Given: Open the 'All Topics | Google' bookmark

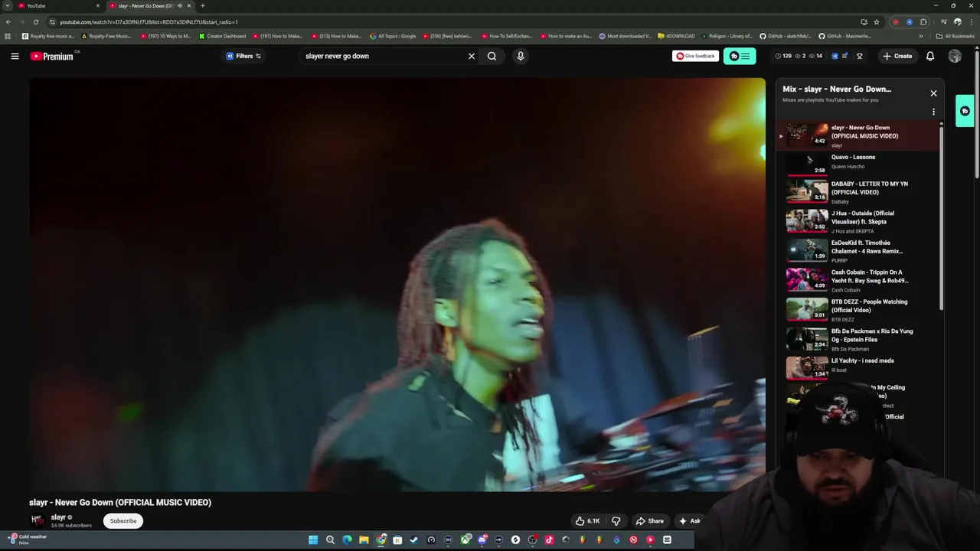Looking at the screenshot, I should (393, 36).
